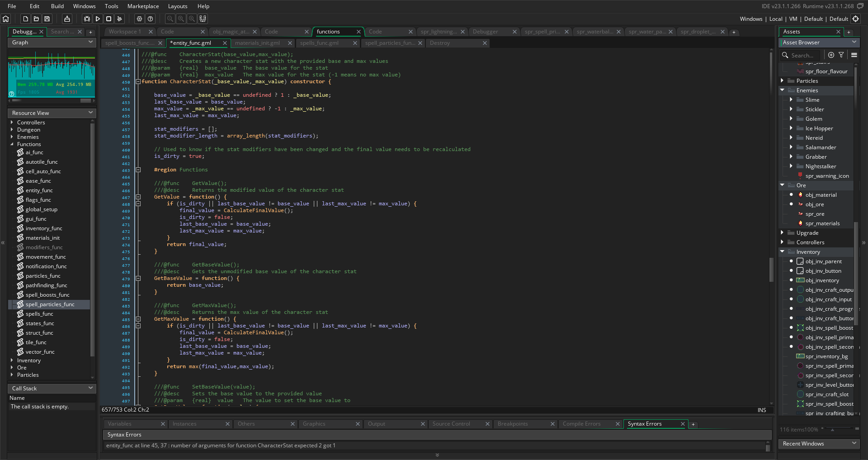The width and height of the screenshot is (868, 460).
Task: Clean the build cache with broom icon
Action: (x=120, y=19)
